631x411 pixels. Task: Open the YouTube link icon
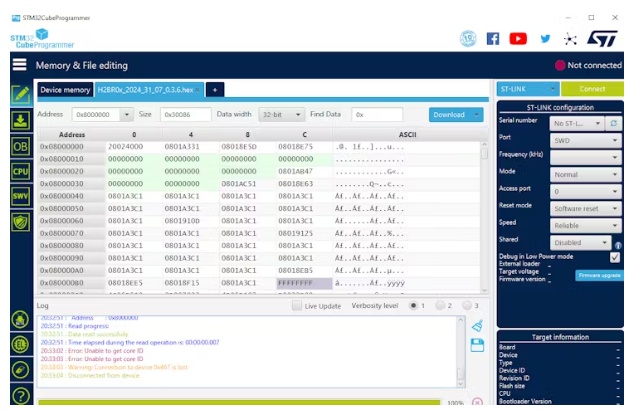pyautogui.click(x=518, y=38)
